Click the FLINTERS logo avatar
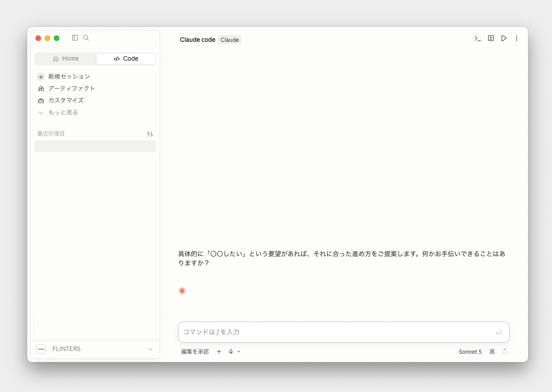 41,349
